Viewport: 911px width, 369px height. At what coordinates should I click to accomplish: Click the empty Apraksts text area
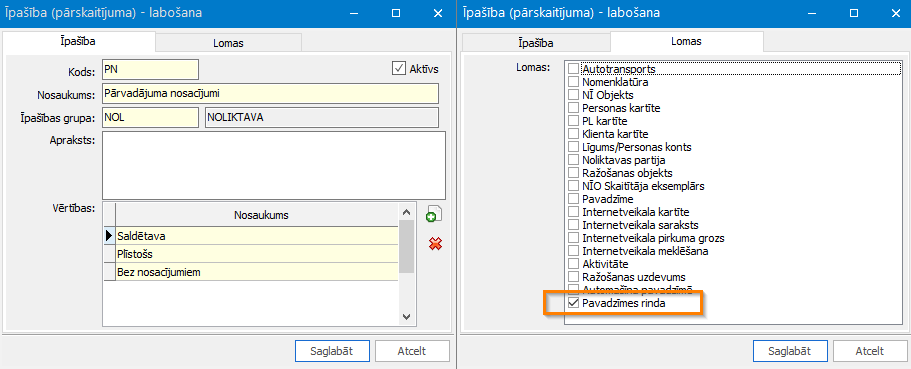pos(274,166)
